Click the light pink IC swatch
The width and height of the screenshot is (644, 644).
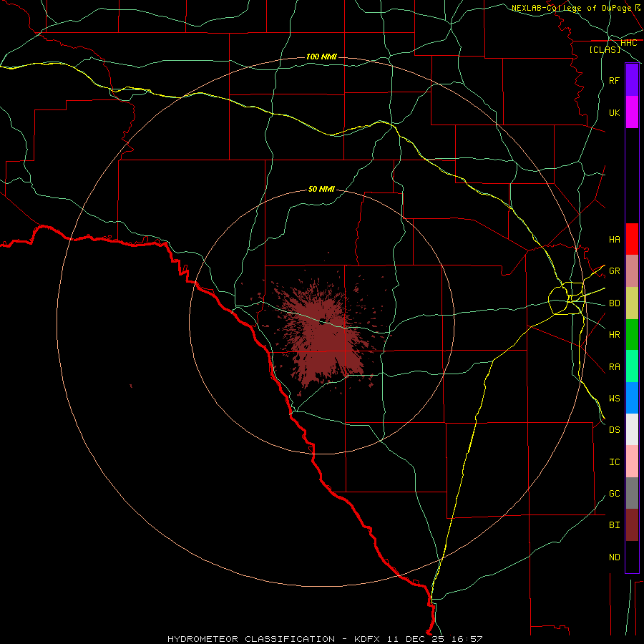click(x=632, y=462)
